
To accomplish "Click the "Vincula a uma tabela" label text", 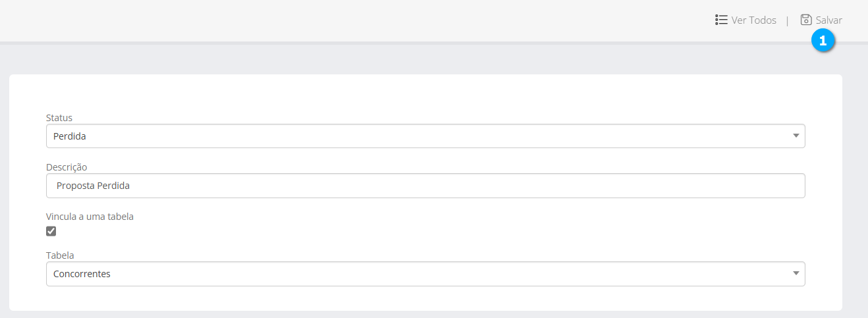I will [90, 217].
